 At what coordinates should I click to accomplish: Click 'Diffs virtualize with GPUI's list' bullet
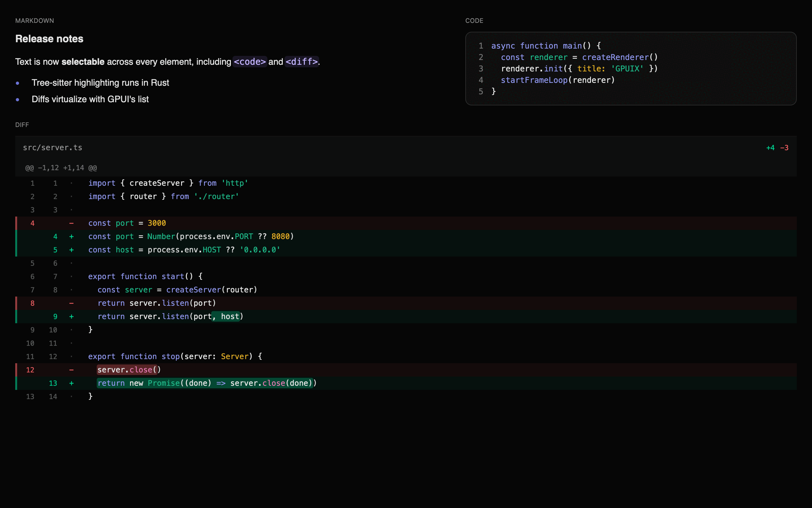(x=90, y=99)
